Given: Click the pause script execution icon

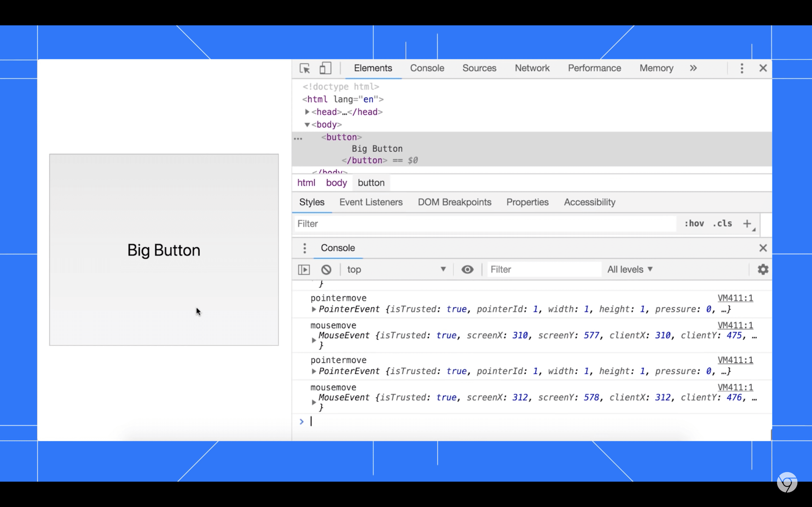Looking at the screenshot, I should coord(304,269).
